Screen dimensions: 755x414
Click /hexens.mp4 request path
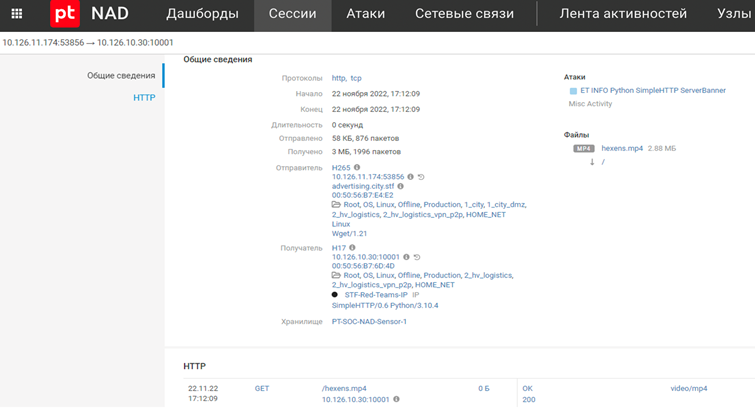tap(344, 388)
